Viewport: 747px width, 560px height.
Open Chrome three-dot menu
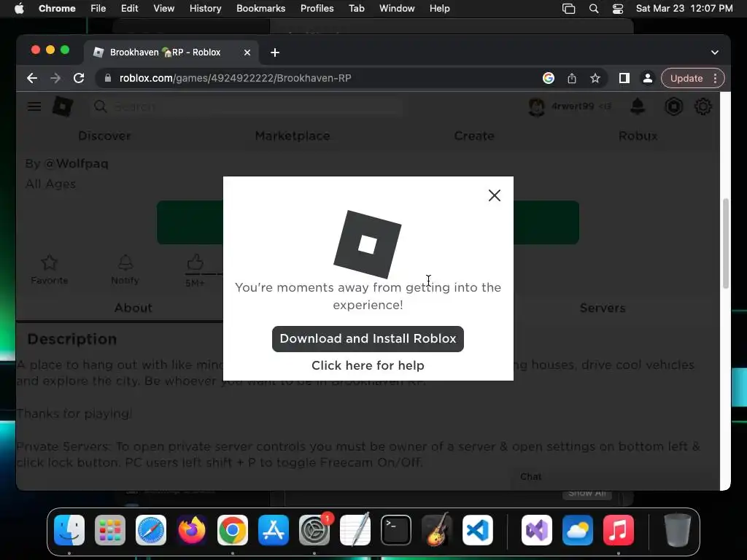click(x=715, y=78)
